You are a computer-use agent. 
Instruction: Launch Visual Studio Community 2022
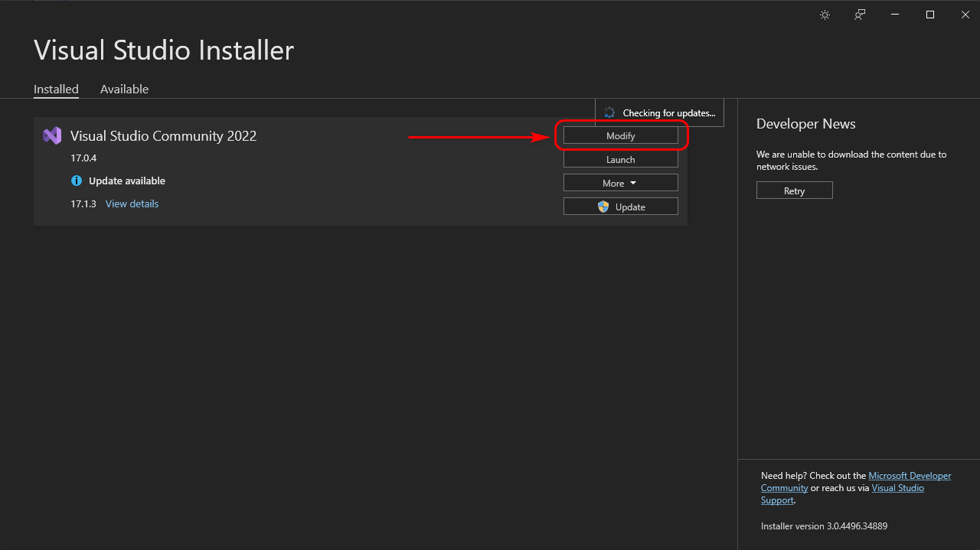621,160
